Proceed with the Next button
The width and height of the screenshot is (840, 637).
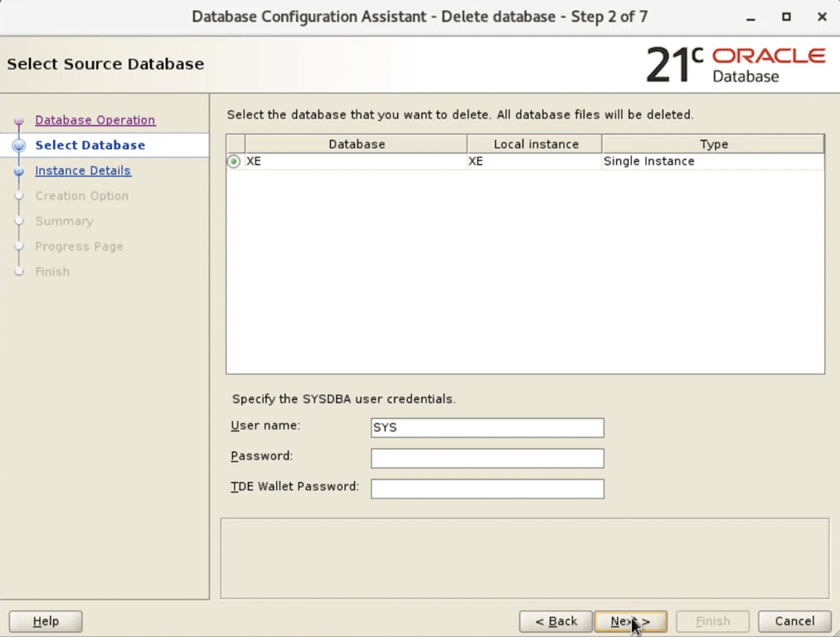click(630, 621)
